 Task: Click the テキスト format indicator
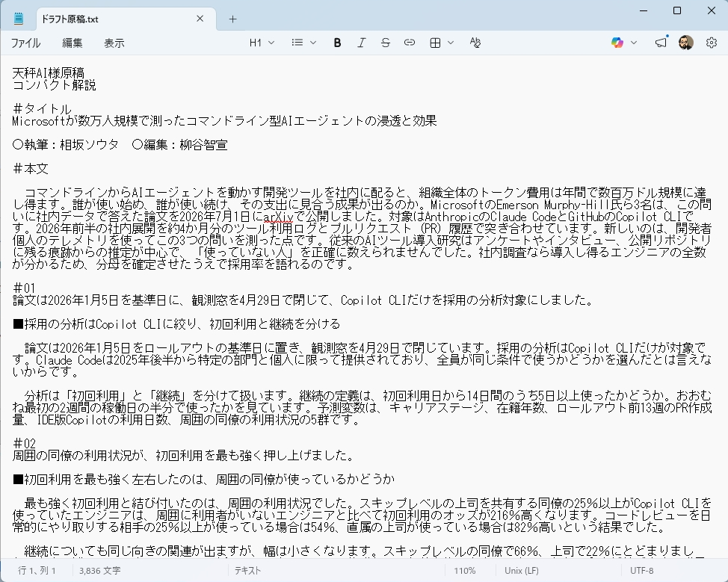(247, 570)
